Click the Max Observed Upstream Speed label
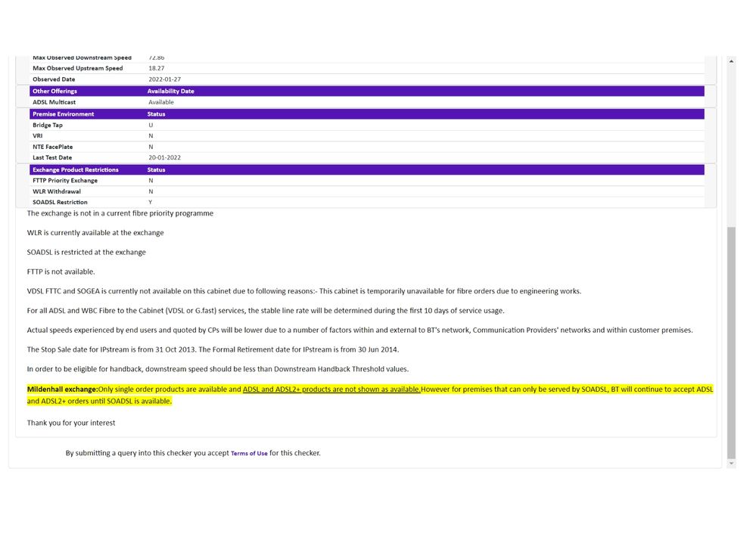The width and height of the screenshot is (756, 534). click(77, 69)
